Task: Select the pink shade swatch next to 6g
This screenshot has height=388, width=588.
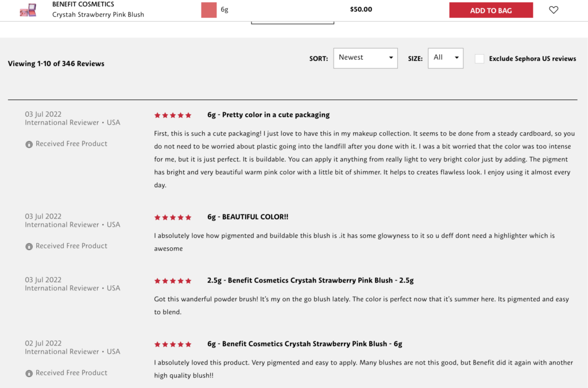Action: [x=209, y=10]
